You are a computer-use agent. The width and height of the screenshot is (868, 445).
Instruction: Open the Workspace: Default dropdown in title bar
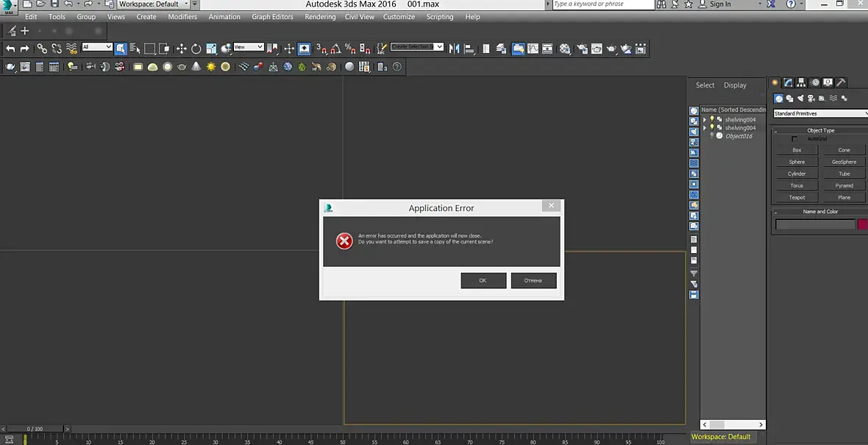point(153,4)
